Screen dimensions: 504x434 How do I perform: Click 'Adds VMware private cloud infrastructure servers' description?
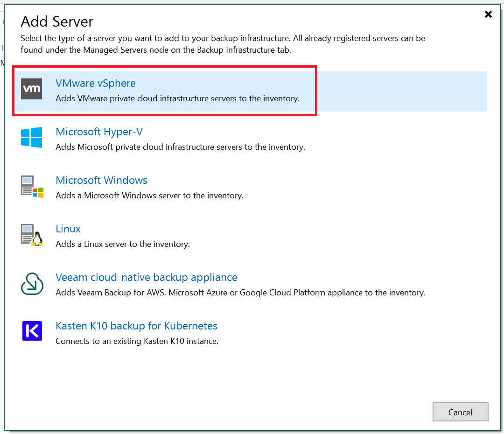177,98
